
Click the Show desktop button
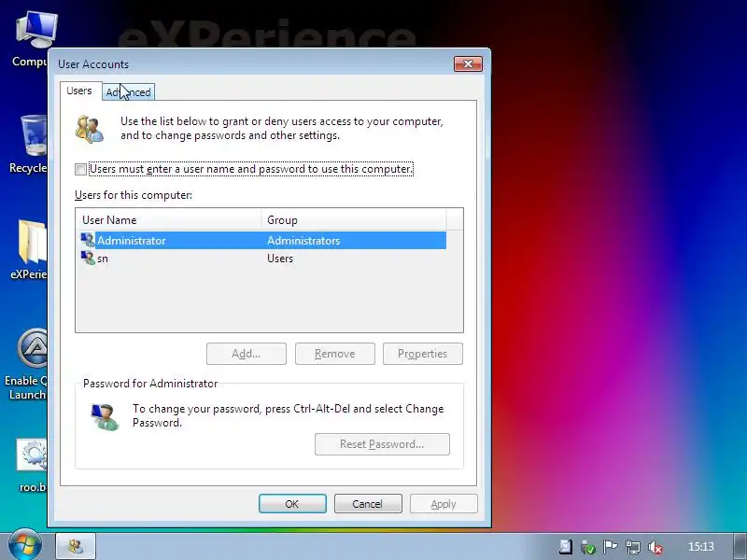click(740, 546)
